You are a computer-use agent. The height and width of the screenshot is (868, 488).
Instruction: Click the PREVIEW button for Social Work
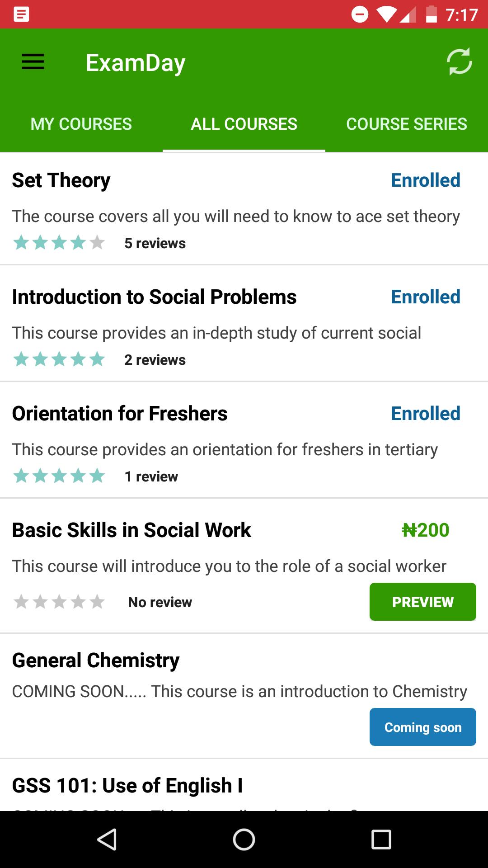click(x=423, y=602)
